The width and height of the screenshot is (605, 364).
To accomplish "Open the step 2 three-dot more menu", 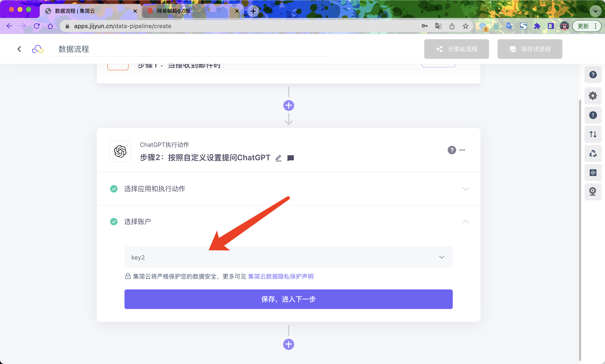I will (462, 150).
